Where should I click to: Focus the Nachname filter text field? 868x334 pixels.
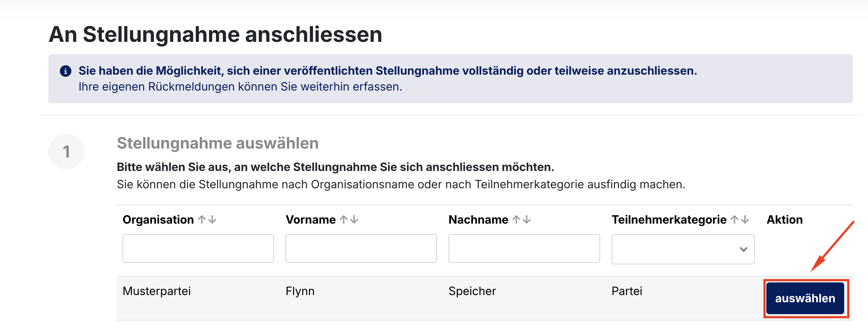(x=524, y=249)
